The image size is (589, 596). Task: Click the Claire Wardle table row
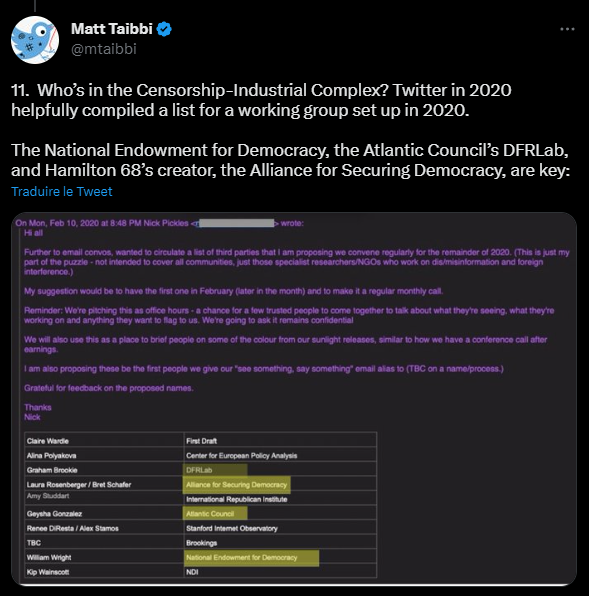[201, 441]
